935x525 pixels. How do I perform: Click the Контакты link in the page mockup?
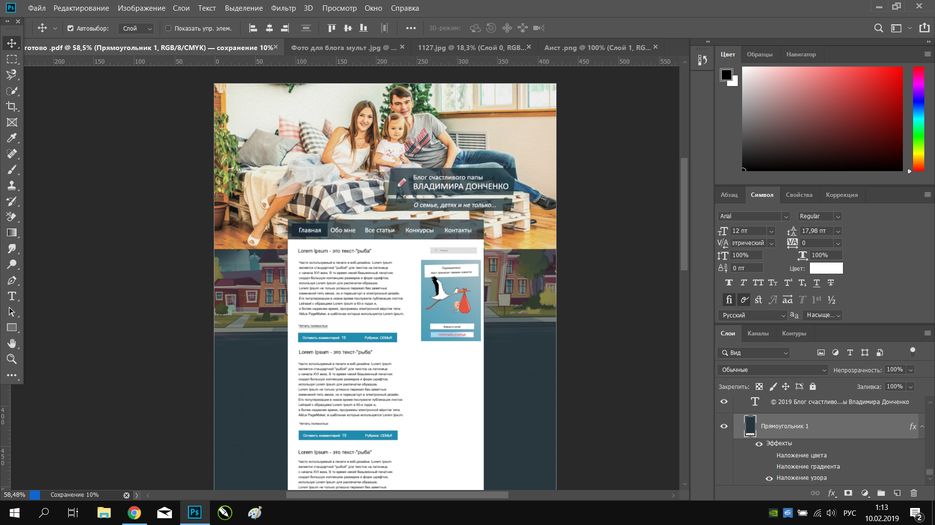point(457,230)
